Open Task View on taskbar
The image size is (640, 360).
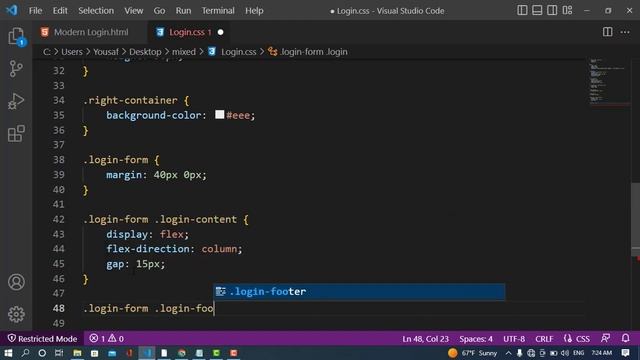pyautogui.click(x=59, y=353)
